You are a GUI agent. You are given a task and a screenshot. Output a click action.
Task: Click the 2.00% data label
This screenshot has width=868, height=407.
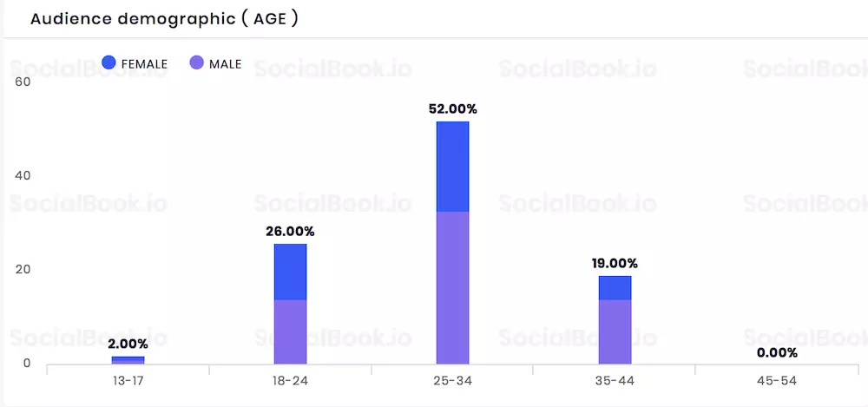tap(128, 344)
